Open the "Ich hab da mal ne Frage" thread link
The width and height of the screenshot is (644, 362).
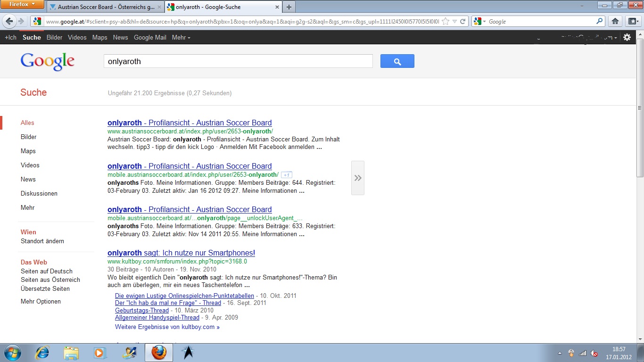pos(168,303)
